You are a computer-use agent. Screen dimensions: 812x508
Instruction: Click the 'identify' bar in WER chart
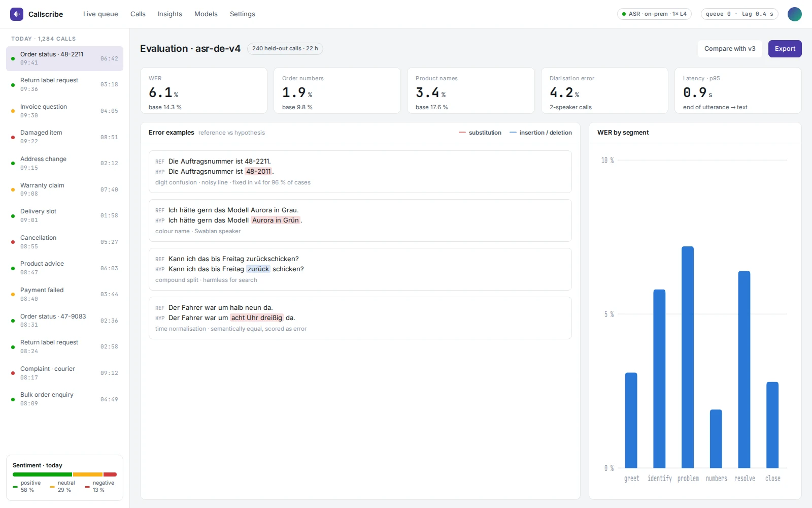[659, 378]
